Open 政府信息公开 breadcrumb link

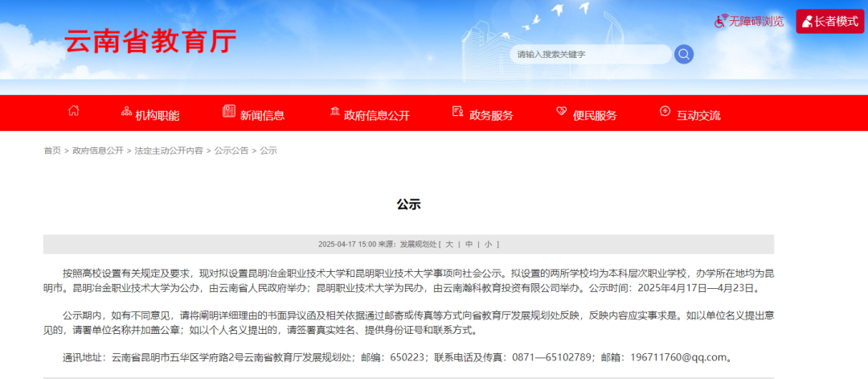pos(98,150)
